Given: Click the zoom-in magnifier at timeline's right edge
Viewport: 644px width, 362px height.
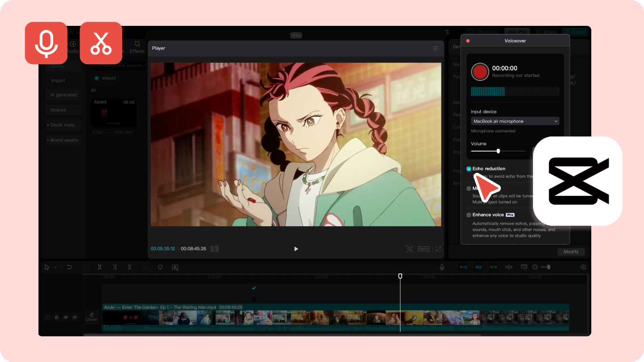Looking at the screenshot, I should click(583, 267).
